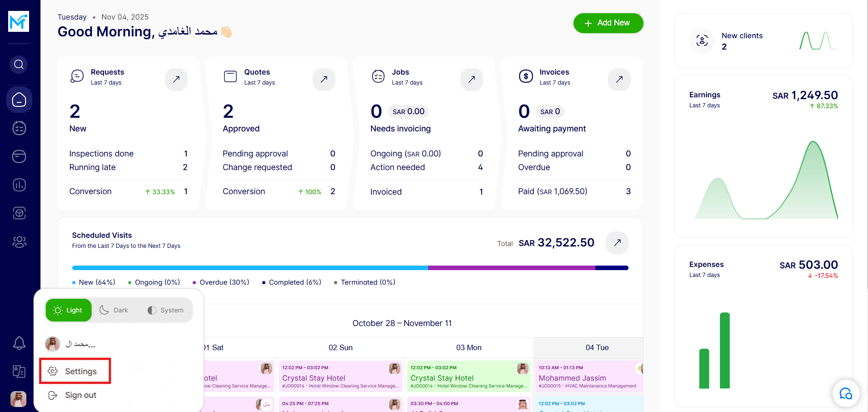868x412 pixels.
Task: Click the scheduled visits progress bar
Action: click(350, 268)
